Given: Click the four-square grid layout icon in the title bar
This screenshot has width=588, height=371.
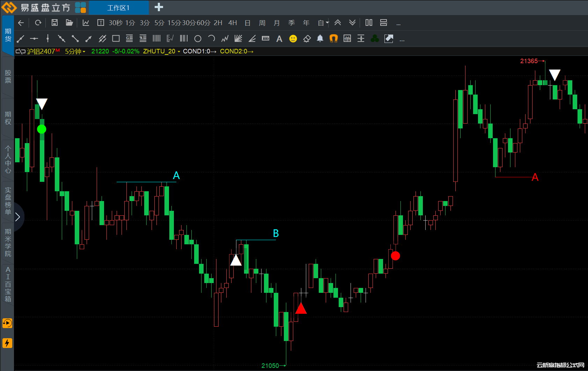Looking at the screenshot, I should click(x=81, y=7).
